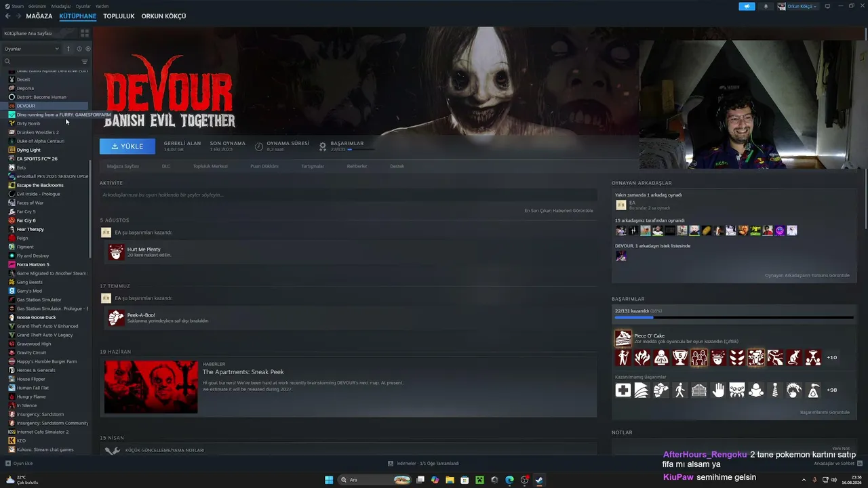
Task: Click the YÜKLE install button
Action: (127, 146)
